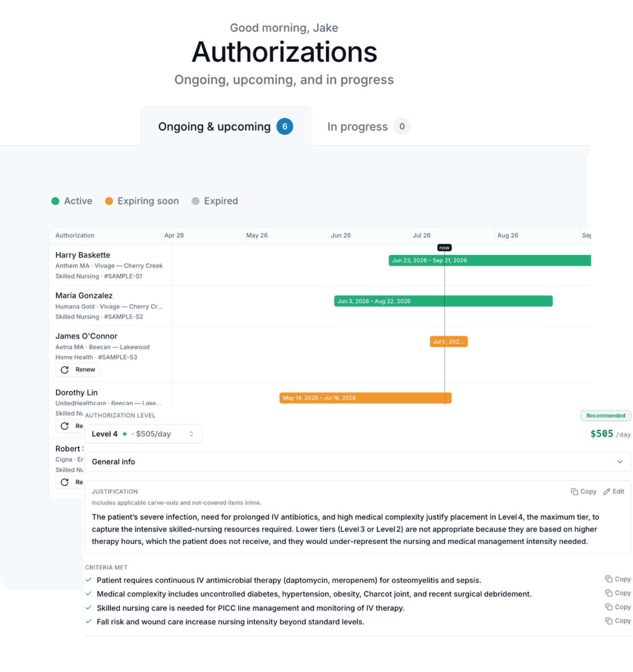Click the blue 6 count badge
The width and height of the screenshot is (633, 672).
[x=285, y=126]
